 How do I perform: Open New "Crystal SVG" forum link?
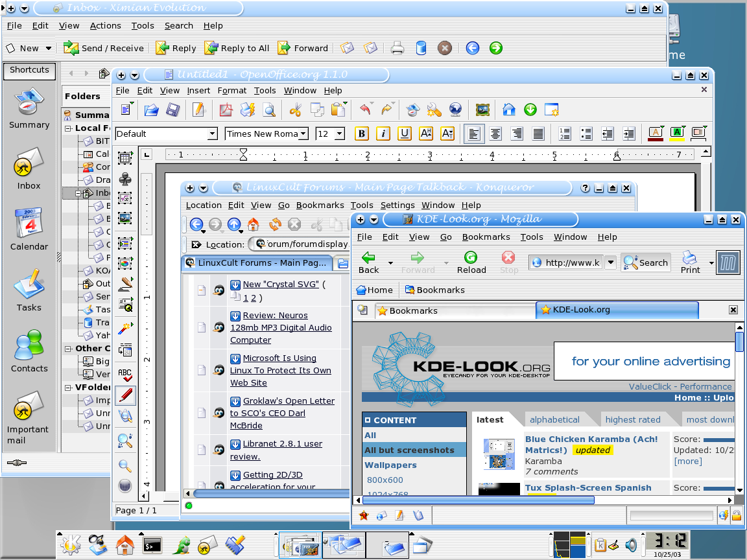(x=281, y=285)
